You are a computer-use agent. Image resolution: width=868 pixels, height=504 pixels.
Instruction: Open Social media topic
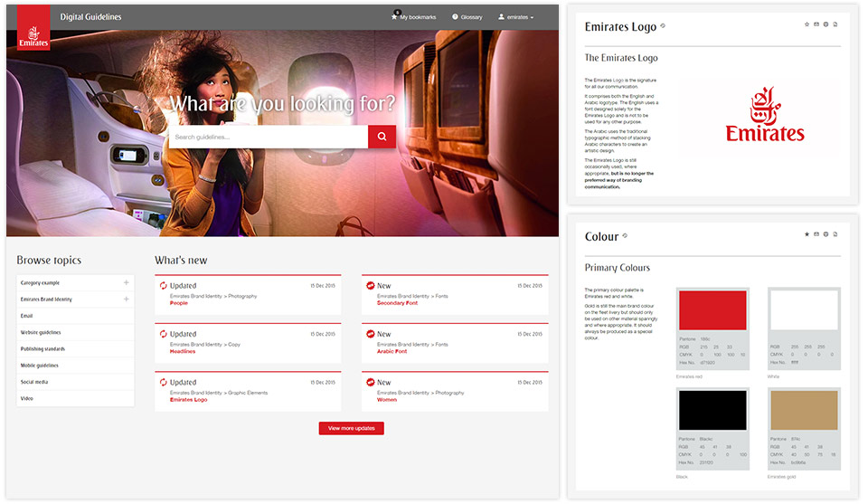point(75,382)
